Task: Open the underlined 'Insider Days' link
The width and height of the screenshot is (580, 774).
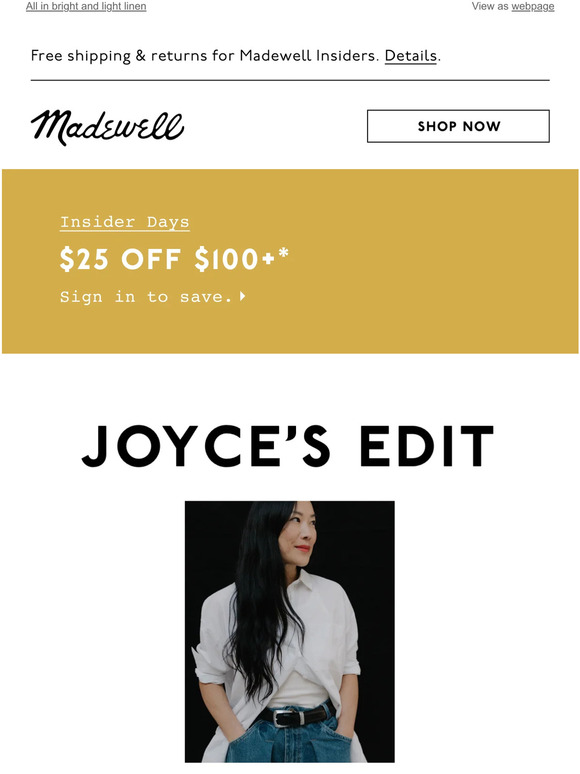Action: (124, 222)
